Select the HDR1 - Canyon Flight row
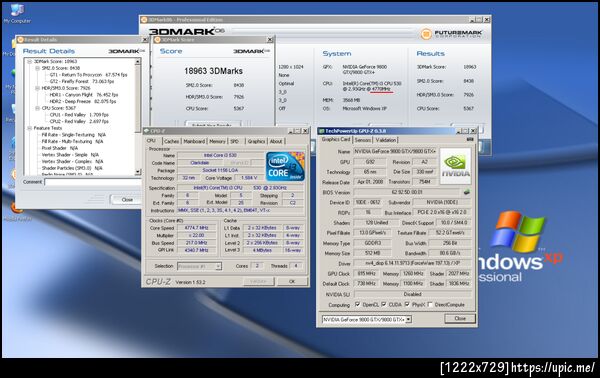This screenshot has height=378, width=600. [x=84, y=94]
